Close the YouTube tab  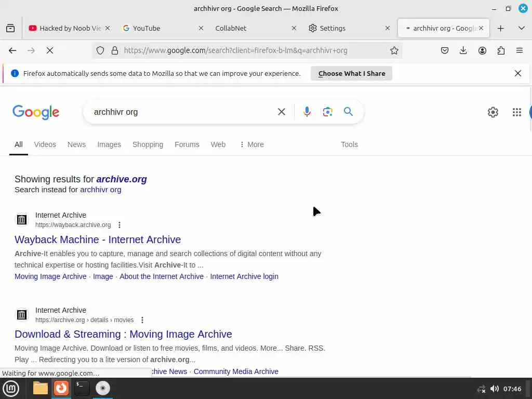click(201, 28)
